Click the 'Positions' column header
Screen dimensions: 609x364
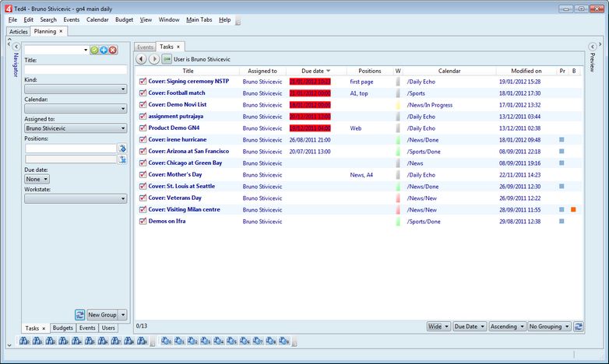369,71
